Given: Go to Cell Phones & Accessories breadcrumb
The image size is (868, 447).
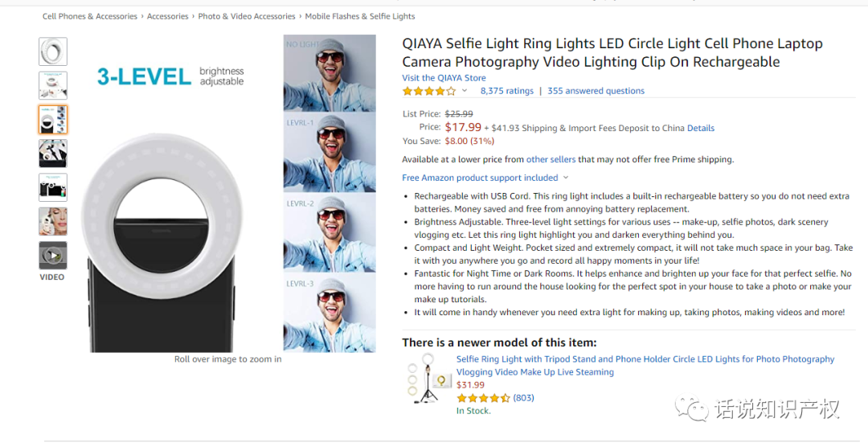Looking at the screenshot, I should tap(90, 16).
